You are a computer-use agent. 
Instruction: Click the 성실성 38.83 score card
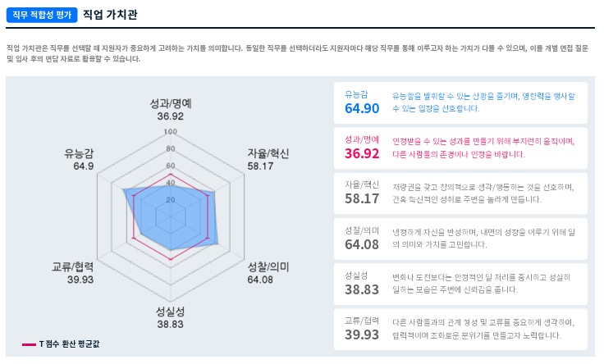pyautogui.click(x=460, y=284)
